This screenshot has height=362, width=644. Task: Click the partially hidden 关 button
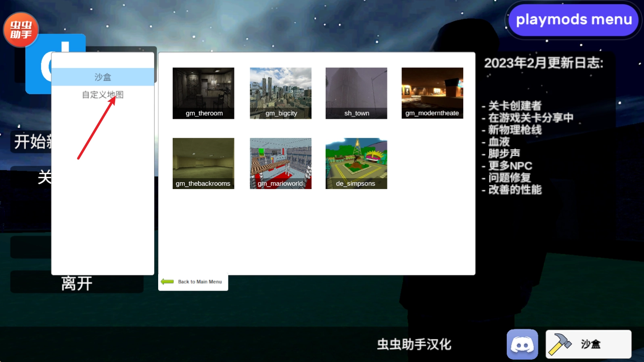pos(44,177)
